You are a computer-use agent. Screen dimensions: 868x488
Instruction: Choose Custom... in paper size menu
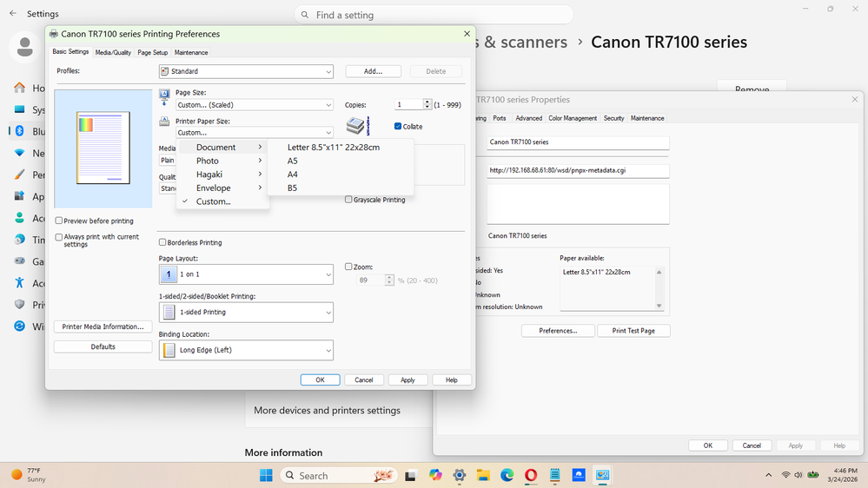[x=222, y=201]
